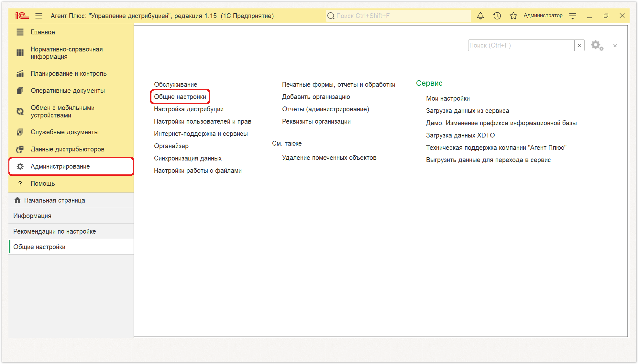The width and height of the screenshot is (638, 364).
Task: Open Планирование и контроль section
Action: 69,73
